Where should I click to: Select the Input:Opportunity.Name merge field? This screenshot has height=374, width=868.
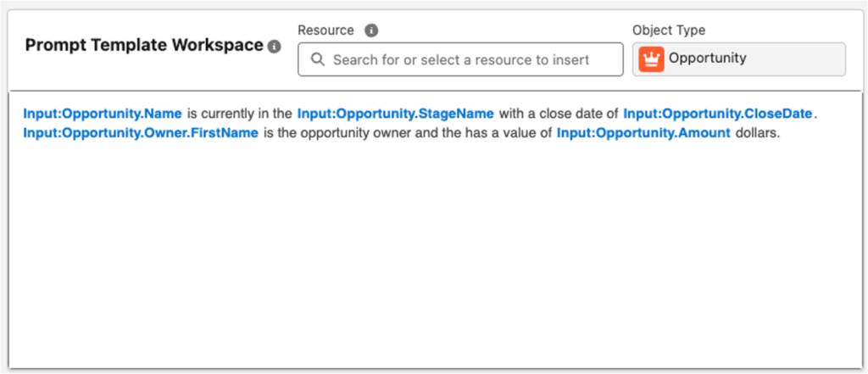[x=103, y=114]
